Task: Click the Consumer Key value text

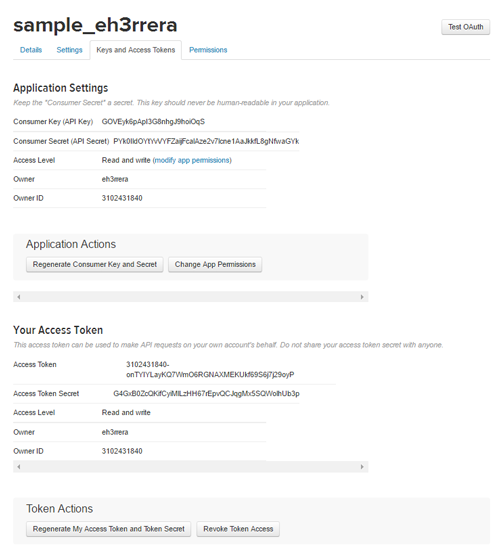Action: pyautogui.click(x=153, y=122)
